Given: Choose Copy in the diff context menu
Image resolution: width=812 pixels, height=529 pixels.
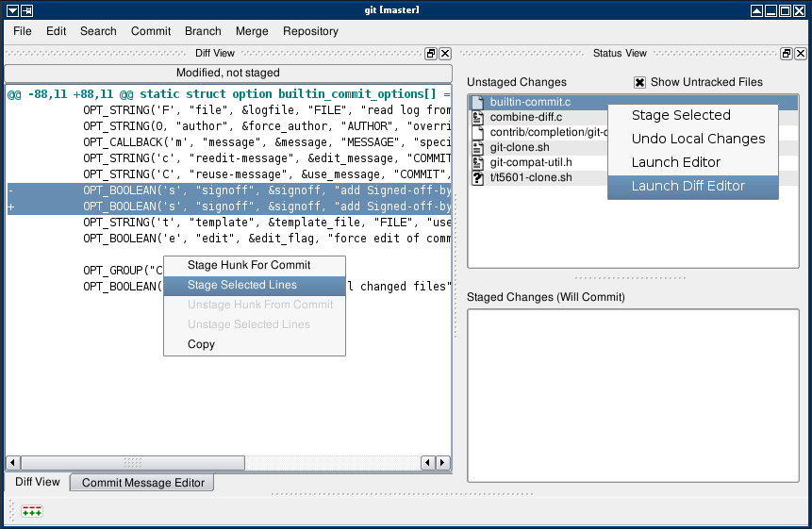Looking at the screenshot, I should click(x=255, y=344).
